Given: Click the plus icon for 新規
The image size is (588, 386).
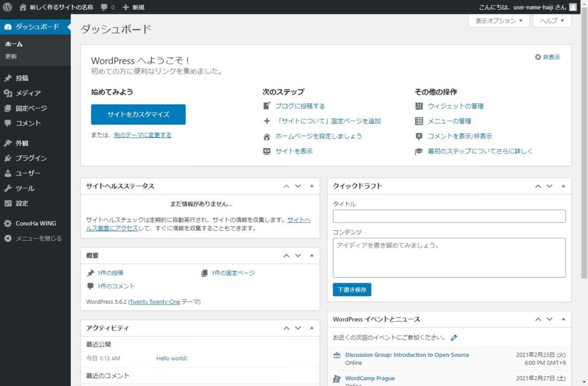Looking at the screenshot, I should pyautogui.click(x=126, y=7).
